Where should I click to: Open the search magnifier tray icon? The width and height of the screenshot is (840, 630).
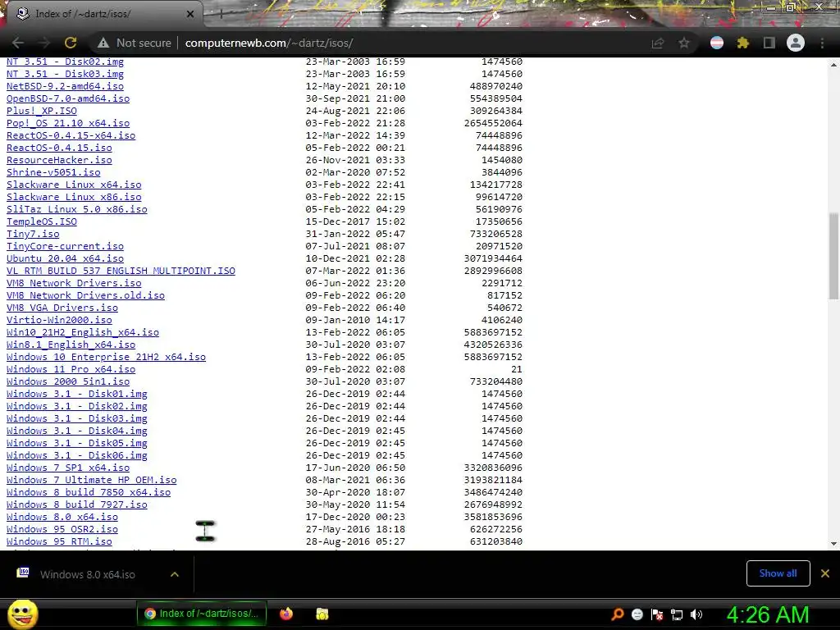(x=618, y=614)
